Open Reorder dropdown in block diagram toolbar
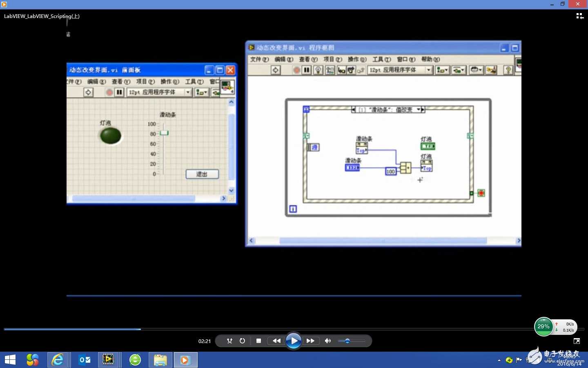Viewport: 588px width, 368px height. click(x=476, y=70)
